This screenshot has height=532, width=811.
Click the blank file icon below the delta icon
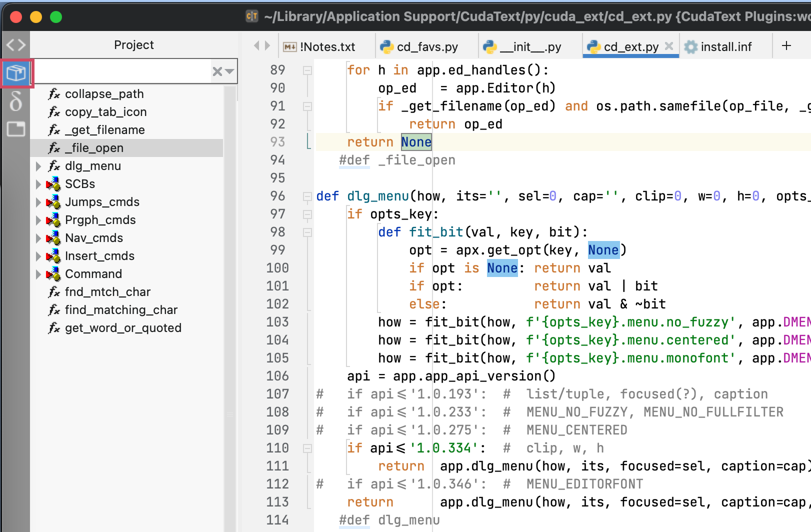(x=16, y=129)
